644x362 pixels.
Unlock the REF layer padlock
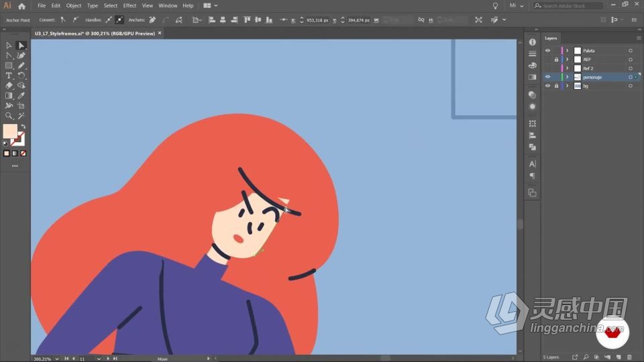click(556, 60)
